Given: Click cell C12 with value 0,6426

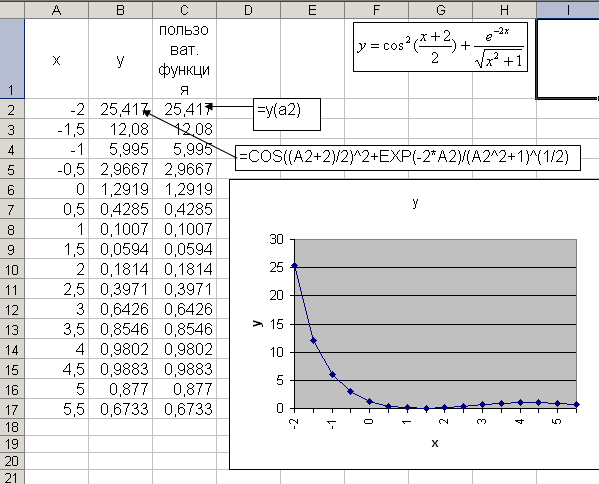Looking at the screenshot, I should tap(184, 309).
